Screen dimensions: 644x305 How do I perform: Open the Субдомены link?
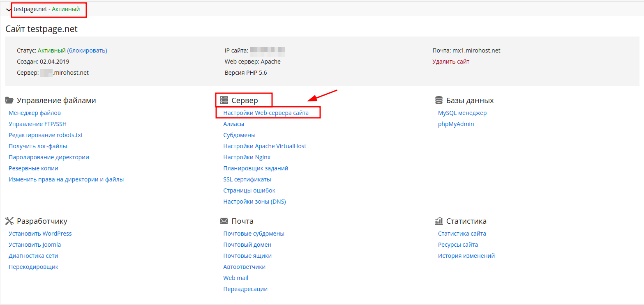(240, 135)
